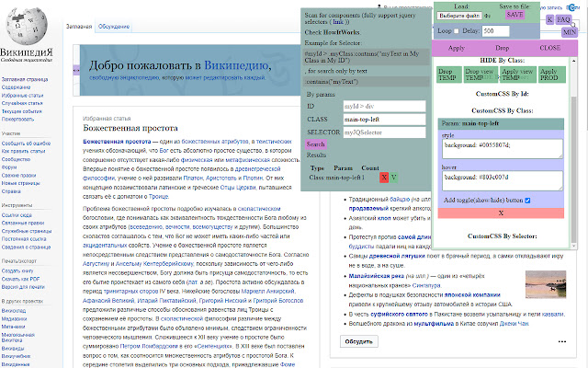Switch to the Обсуждение tab
This screenshot has width=588, height=368.
114,27
